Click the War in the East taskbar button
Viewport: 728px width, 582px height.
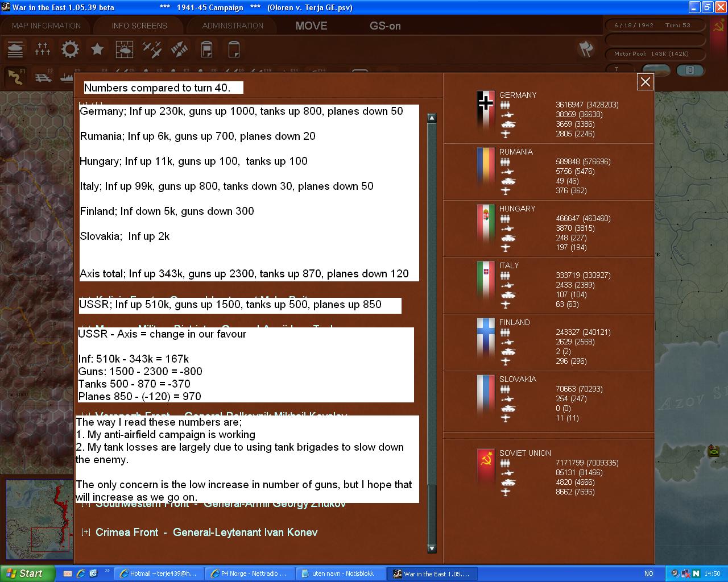point(433,573)
